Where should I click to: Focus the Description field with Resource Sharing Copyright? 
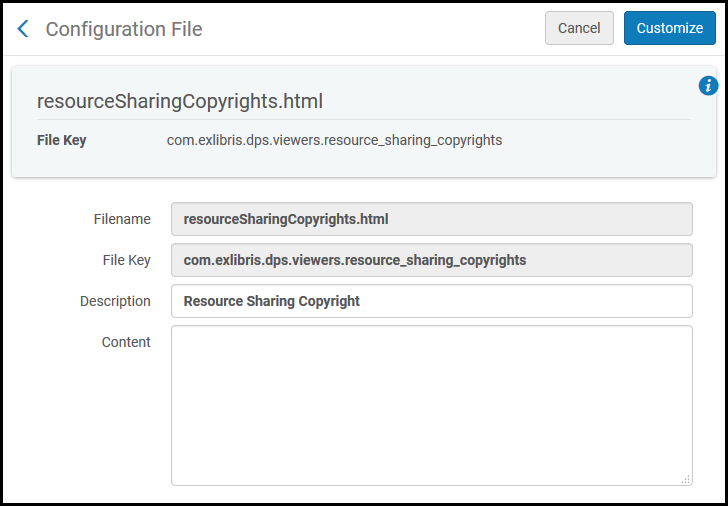431,301
